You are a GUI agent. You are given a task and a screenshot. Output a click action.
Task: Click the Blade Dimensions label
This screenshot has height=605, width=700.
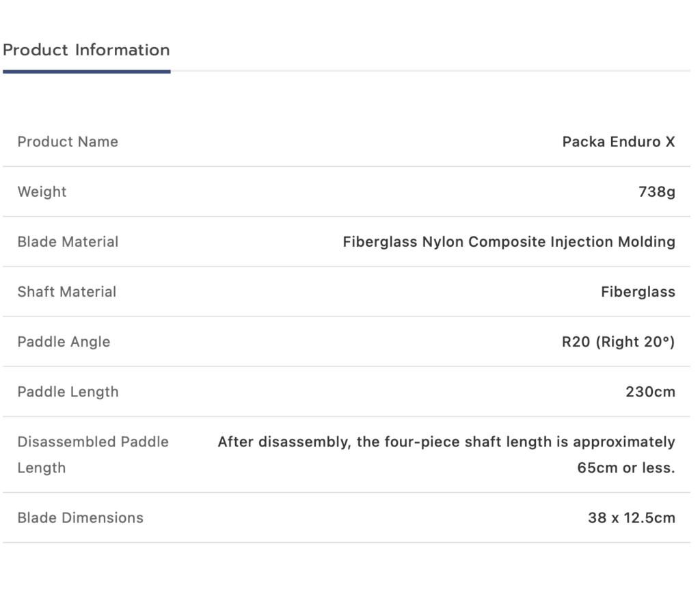tap(80, 517)
